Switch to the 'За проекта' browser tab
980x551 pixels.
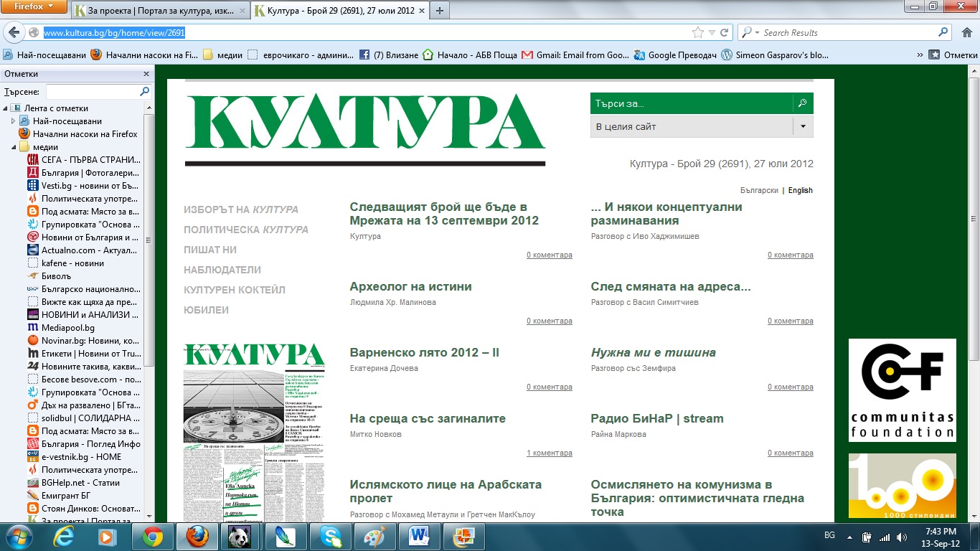pos(161,11)
